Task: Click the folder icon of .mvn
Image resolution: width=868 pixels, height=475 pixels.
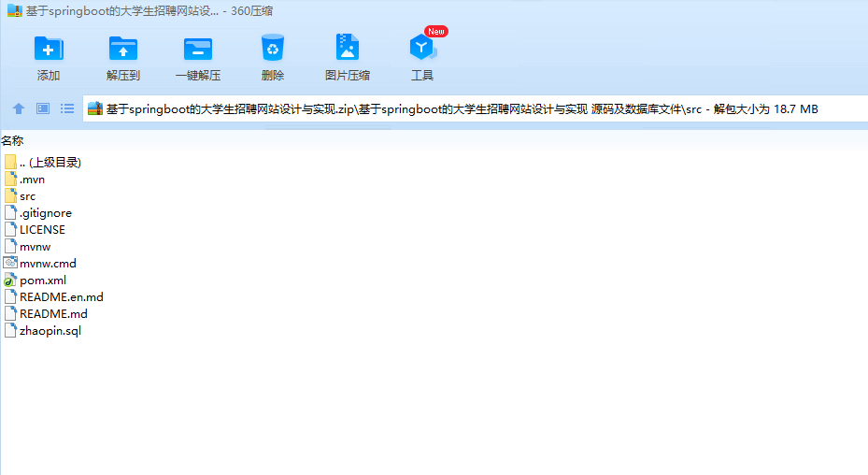Action: (10, 179)
